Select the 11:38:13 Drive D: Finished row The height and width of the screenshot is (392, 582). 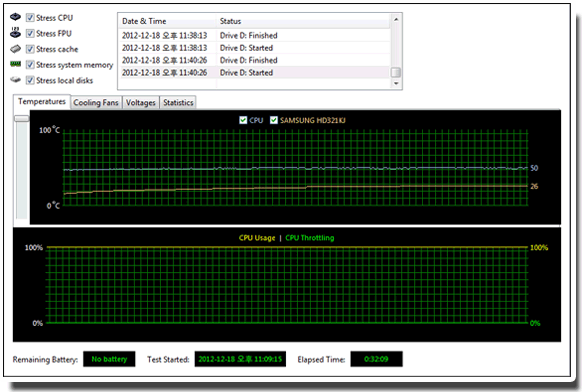254,36
